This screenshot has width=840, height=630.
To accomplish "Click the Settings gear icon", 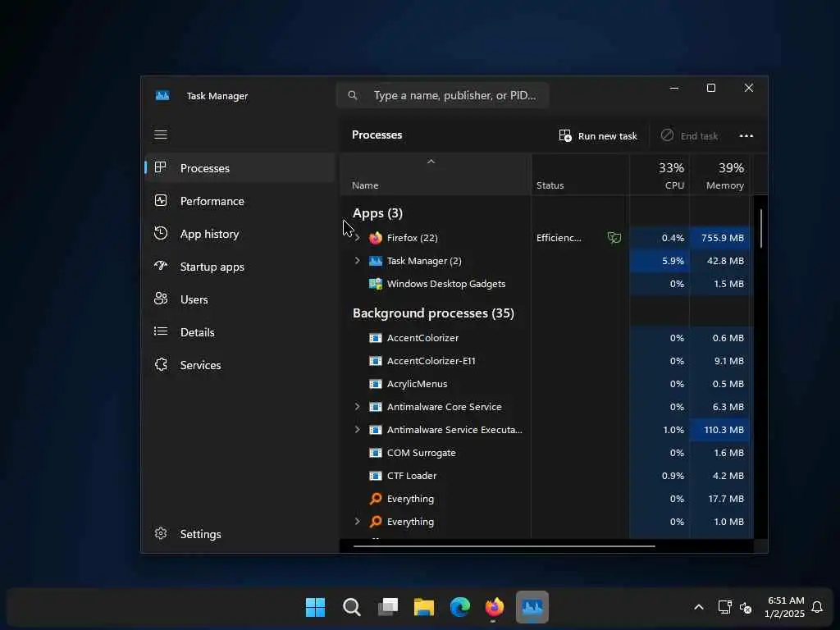I will point(161,533).
